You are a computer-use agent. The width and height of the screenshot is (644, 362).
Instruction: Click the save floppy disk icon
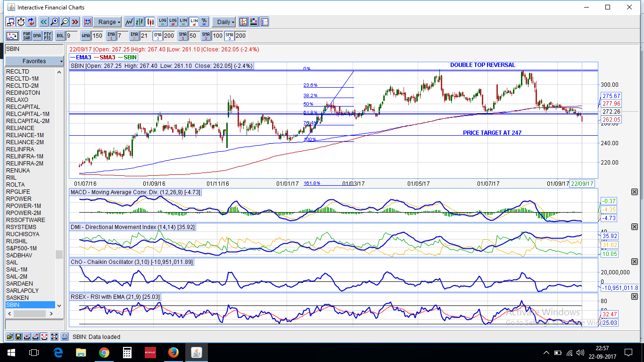point(18,337)
